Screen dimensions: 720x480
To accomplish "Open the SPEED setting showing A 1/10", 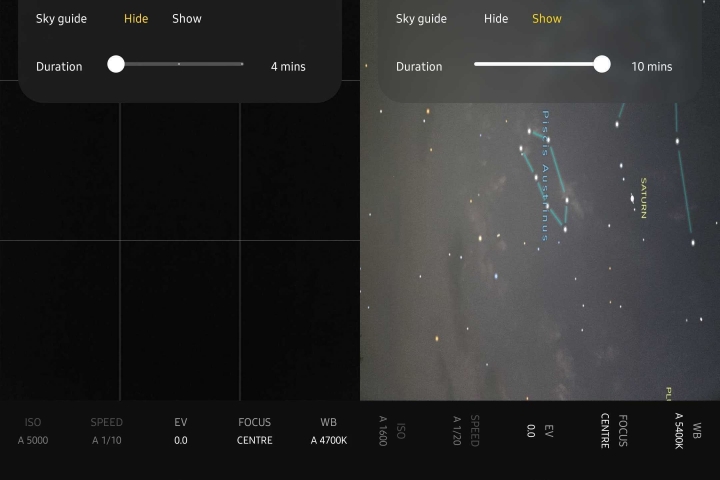I will click(x=106, y=431).
